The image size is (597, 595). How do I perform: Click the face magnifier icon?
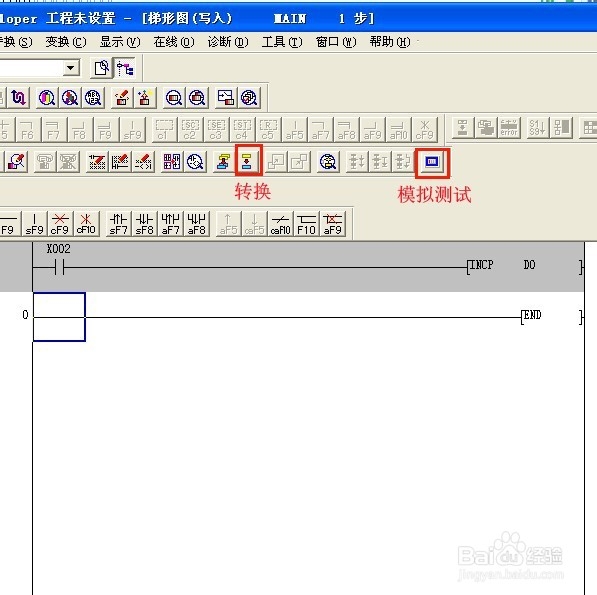(328, 162)
